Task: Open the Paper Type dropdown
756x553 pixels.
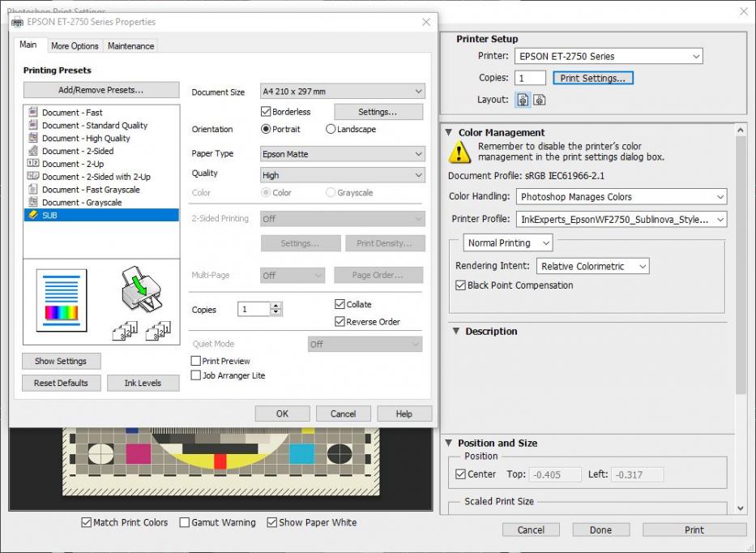Action: pos(342,154)
